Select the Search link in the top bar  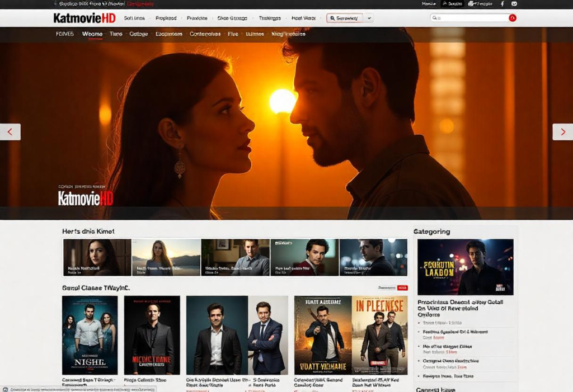point(451,4)
